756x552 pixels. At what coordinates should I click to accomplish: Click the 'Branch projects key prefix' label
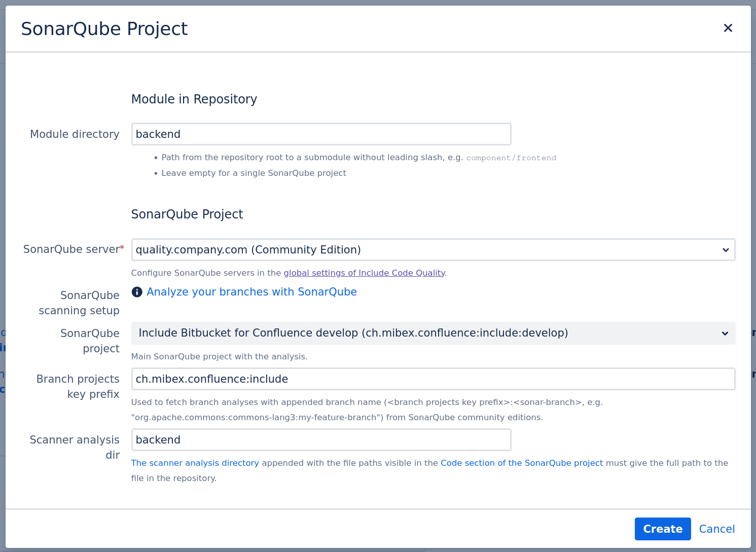[78, 387]
